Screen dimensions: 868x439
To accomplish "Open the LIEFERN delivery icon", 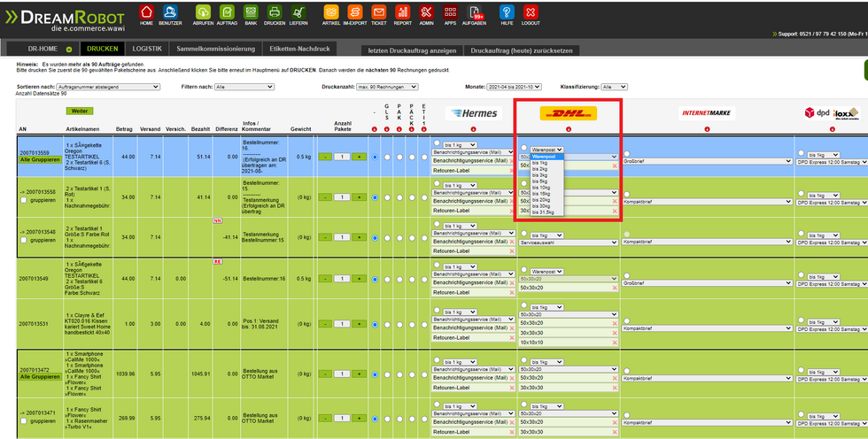I will tap(298, 12).
